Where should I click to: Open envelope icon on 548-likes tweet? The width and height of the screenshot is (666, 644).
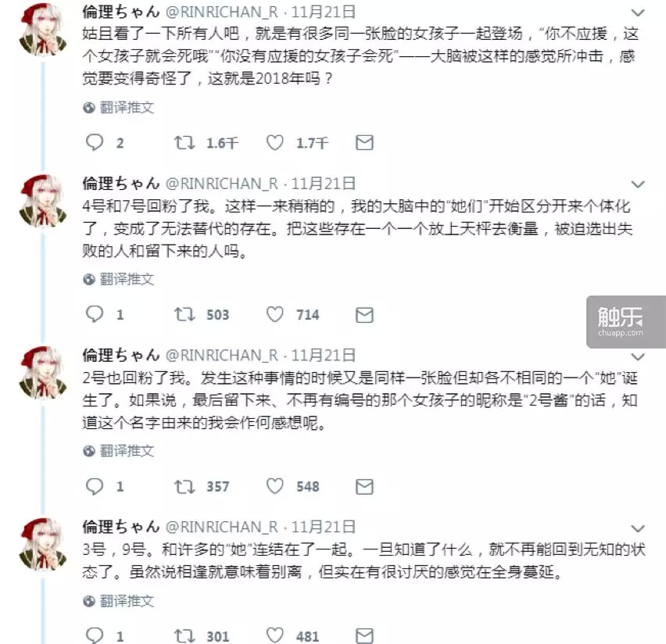364,486
